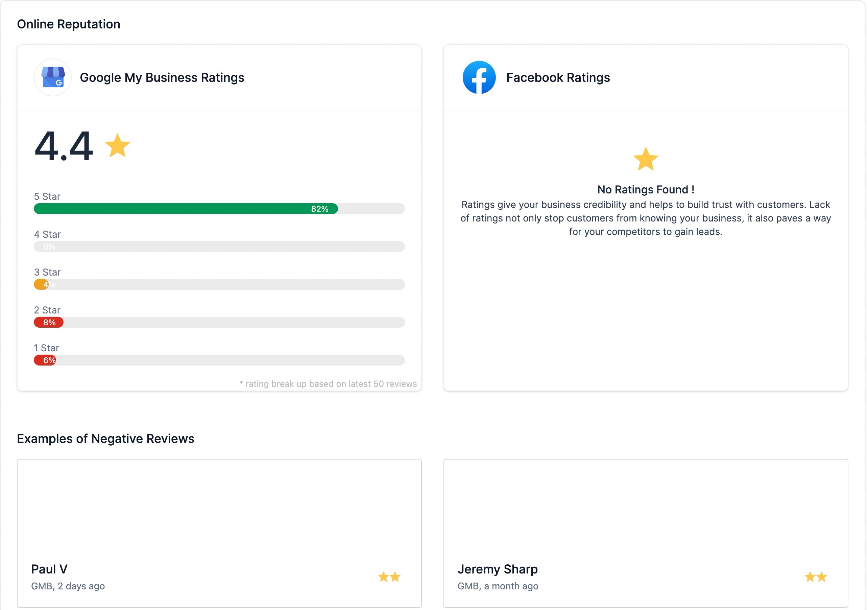
Task: Click the 4.4 overall rating number
Action: pos(64,146)
